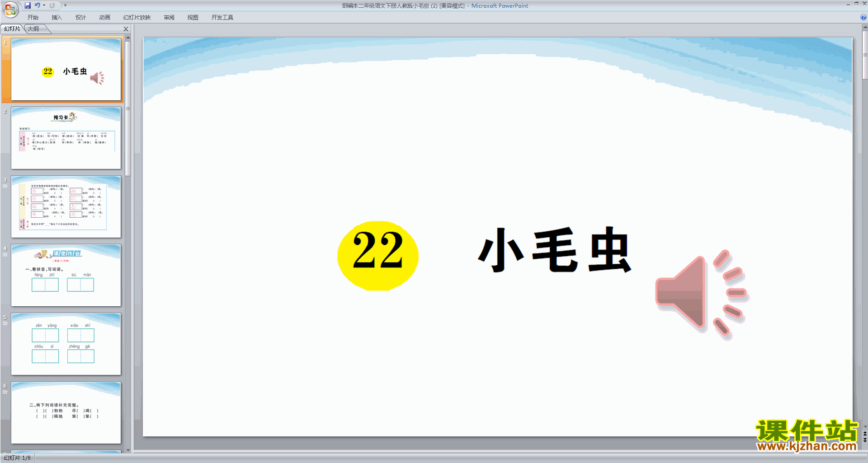Select slide 2 thumbnail 预习卡
Viewport: 868px width, 463px height.
[x=66, y=138]
